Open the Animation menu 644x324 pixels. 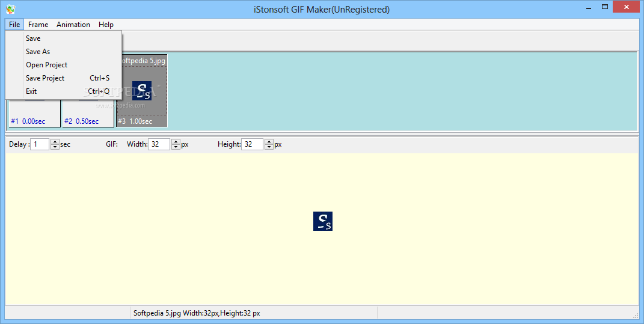coord(73,25)
